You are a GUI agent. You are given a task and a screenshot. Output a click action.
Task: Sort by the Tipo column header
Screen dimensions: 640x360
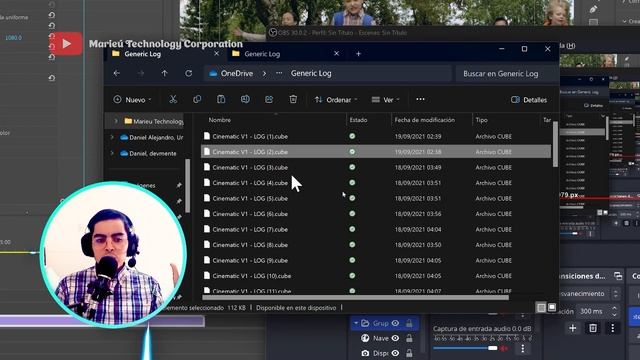(481, 120)
